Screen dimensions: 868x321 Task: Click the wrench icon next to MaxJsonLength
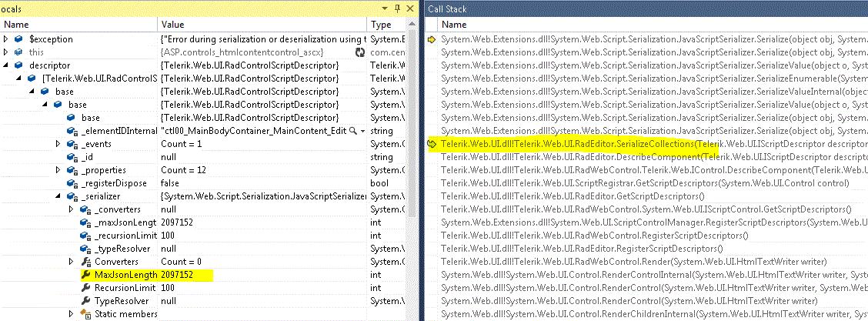tap(86, 275)
